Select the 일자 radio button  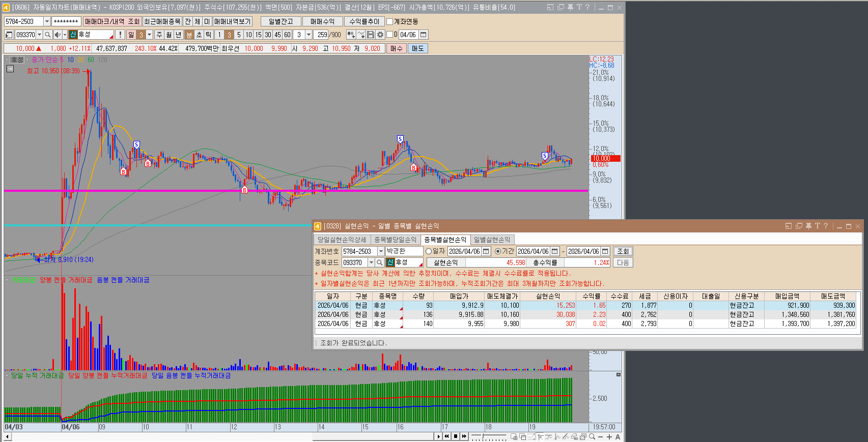429,251
